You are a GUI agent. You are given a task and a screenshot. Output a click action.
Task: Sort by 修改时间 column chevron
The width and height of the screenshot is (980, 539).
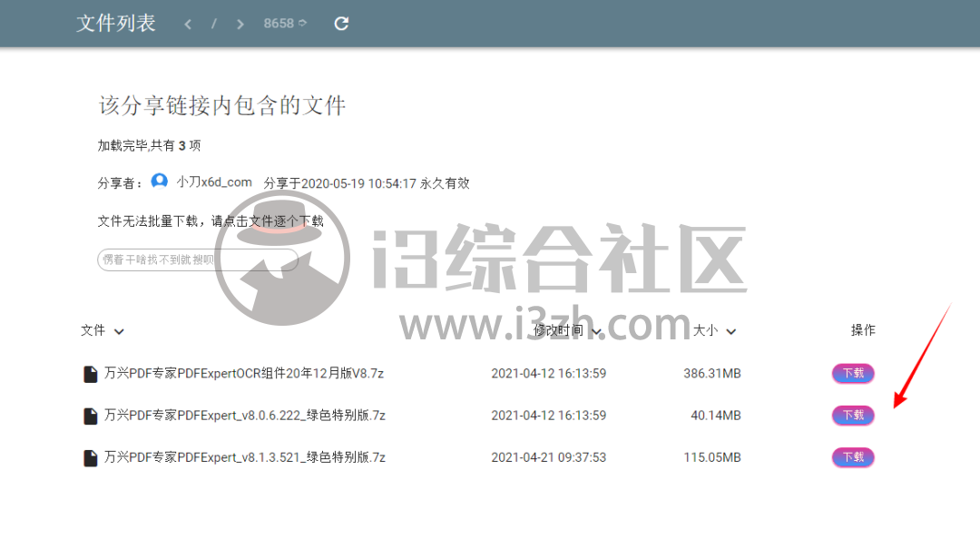point(596,331)
